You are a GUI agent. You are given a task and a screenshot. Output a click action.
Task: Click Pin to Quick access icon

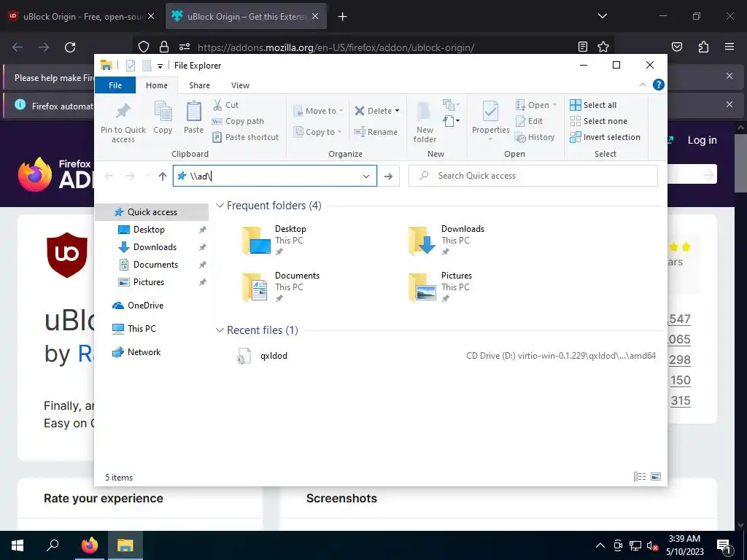coord(123,112)
